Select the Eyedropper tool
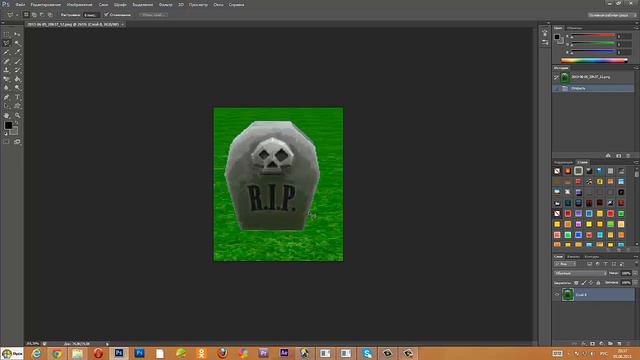640x360 pixels. pyautogui.click(x=17, y=52)
